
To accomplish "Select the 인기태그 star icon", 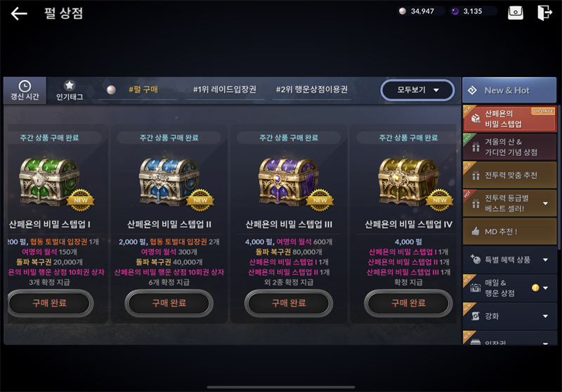I will tap(69, 85).
